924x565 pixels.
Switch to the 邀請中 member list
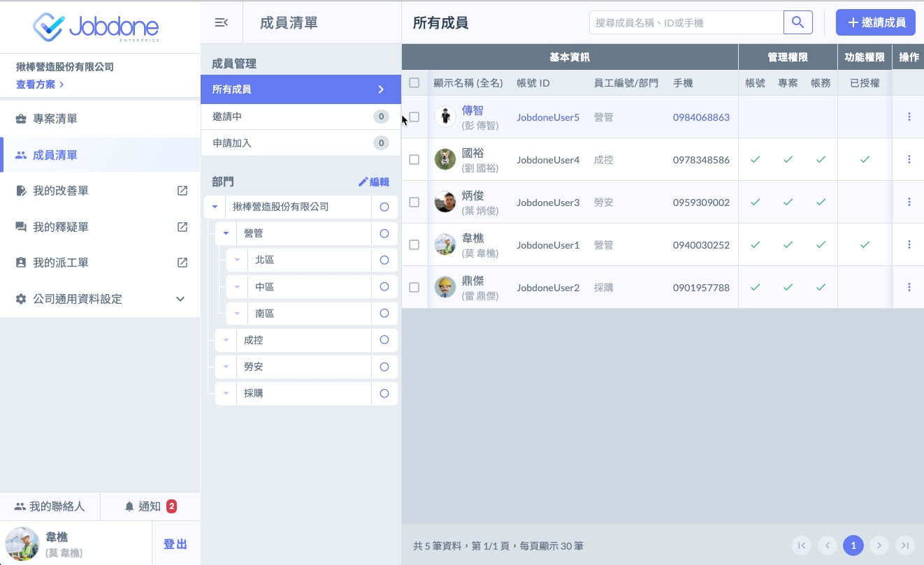301,117
